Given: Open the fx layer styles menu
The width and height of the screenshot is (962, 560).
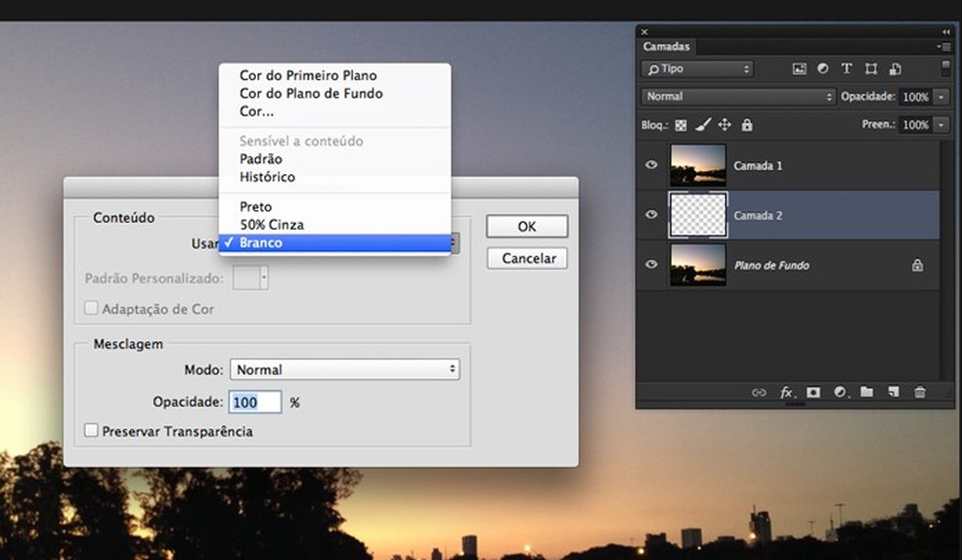Looking at the screenshot, I should click(786, 392).
